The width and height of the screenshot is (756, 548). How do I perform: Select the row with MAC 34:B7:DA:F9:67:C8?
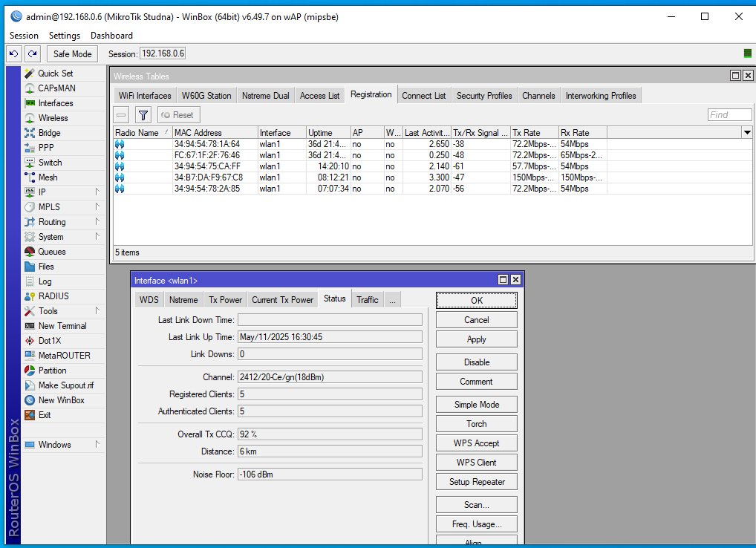[359, 177]
